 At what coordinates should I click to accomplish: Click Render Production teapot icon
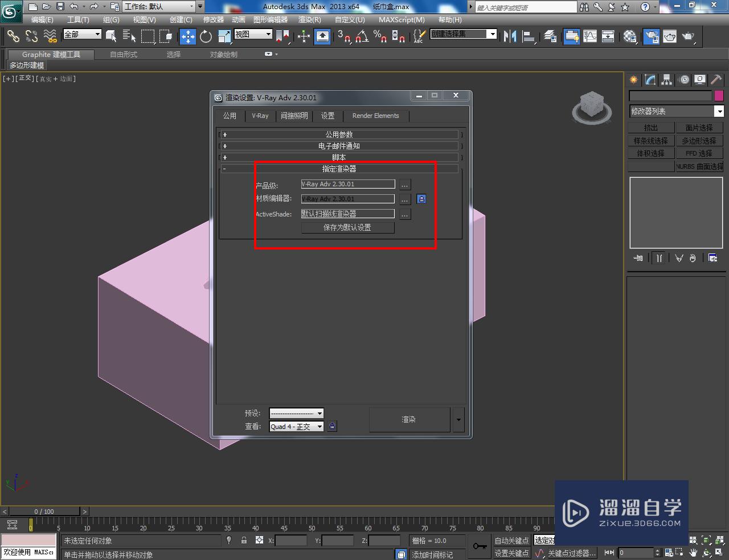[689, 36]
